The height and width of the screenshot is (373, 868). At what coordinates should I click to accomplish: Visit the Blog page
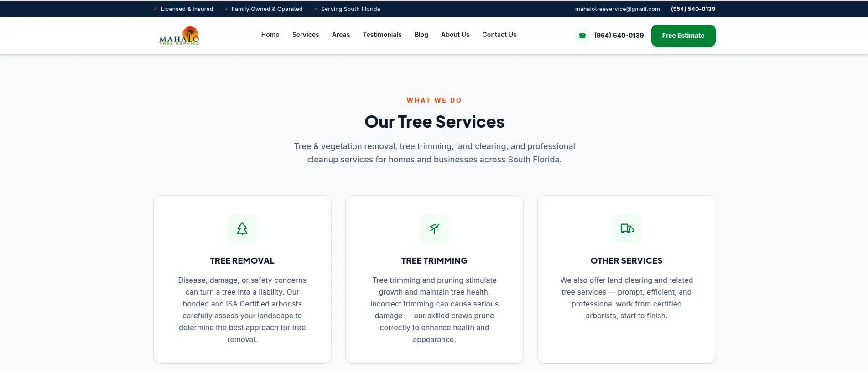coord(421,35)
